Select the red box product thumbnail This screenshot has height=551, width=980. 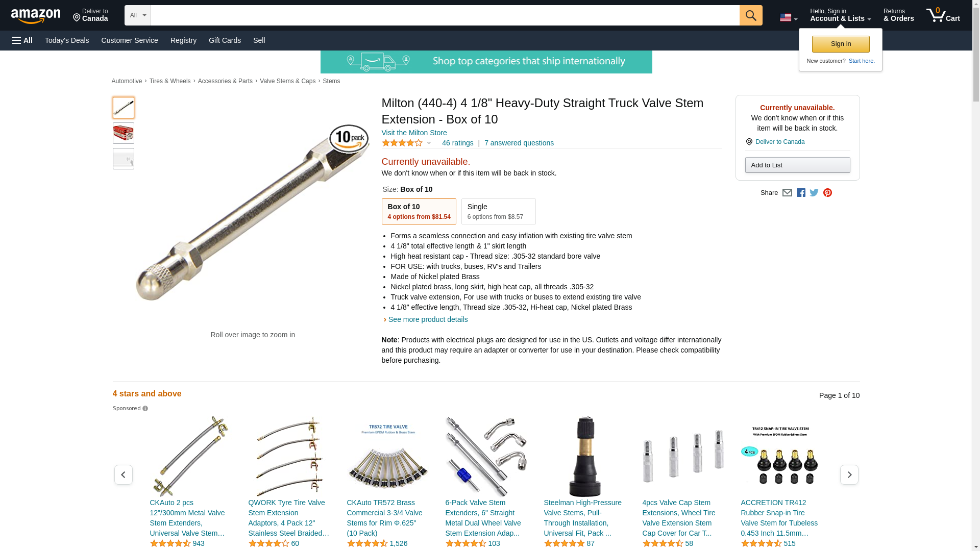[x=123, y=133]
